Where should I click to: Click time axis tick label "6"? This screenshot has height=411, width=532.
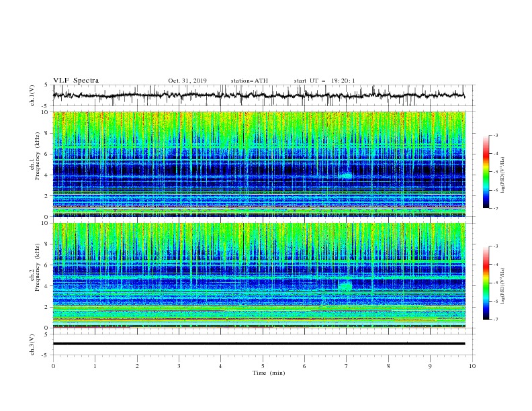pos(304,366)
